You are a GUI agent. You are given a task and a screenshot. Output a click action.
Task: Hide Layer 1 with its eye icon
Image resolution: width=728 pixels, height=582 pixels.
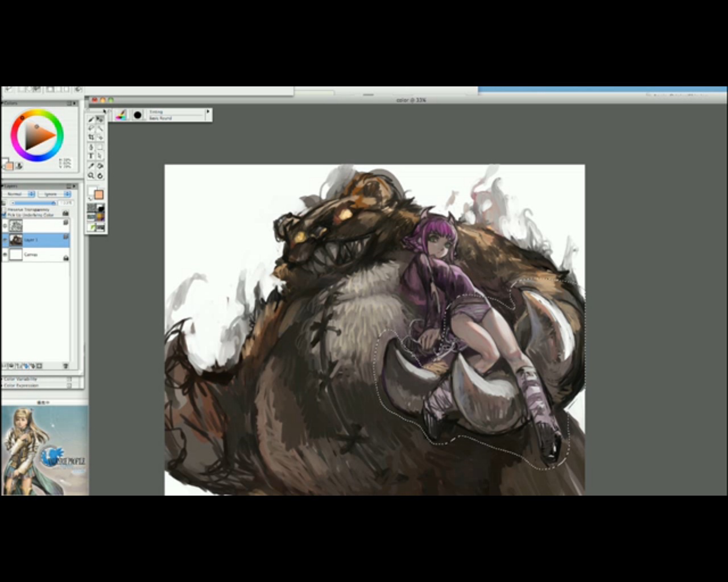(x=5, y=239)
